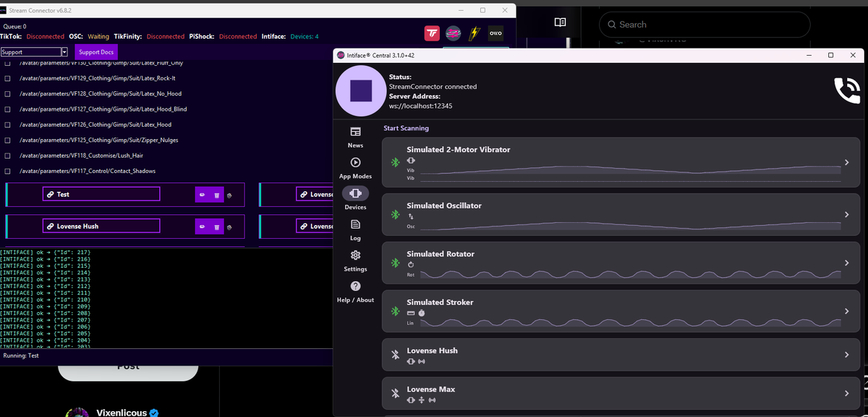
Task: Click the "StreamConnector connected" status text
Action: pos(433,86)
